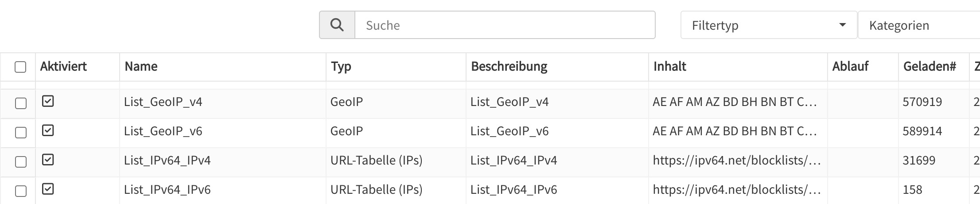Select the List_IPv64_IPv6 row checkbox
This screenshot has height=204, width=980.
coord(21,191)
